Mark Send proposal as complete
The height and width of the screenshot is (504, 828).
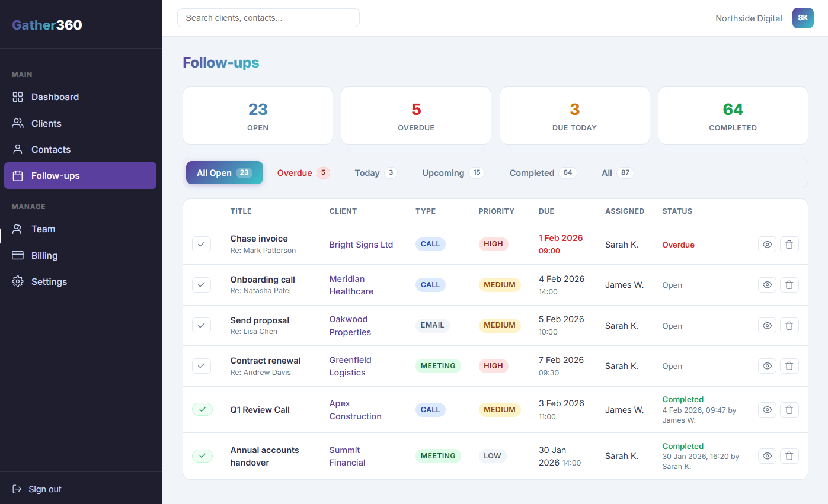tap(202, 325)
